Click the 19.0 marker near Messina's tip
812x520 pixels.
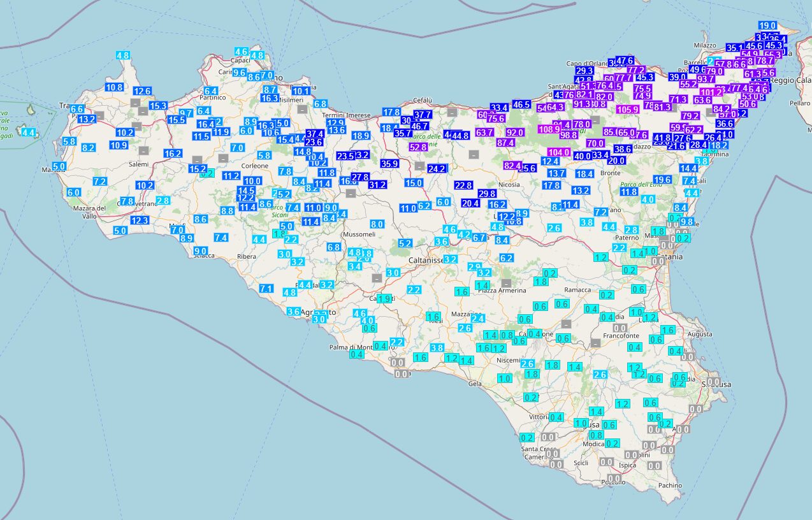click(767, 25)
